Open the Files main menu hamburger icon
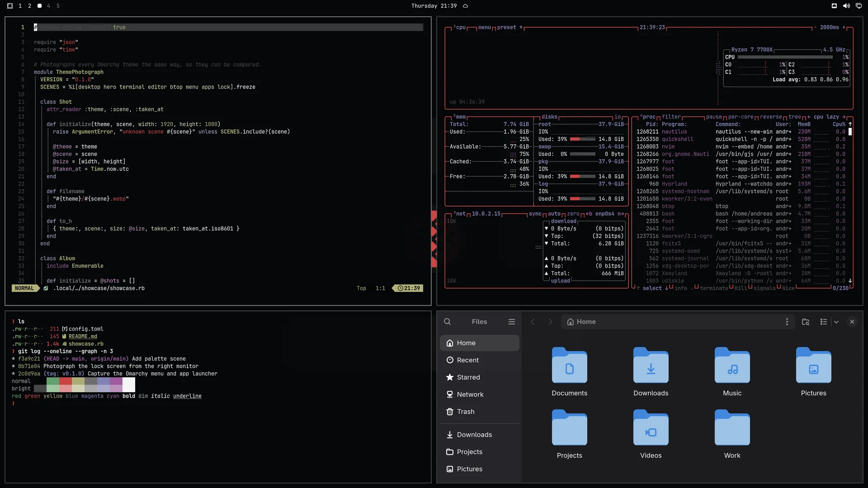Viewport: 868px width, 488px height. (x=512, y=322)
